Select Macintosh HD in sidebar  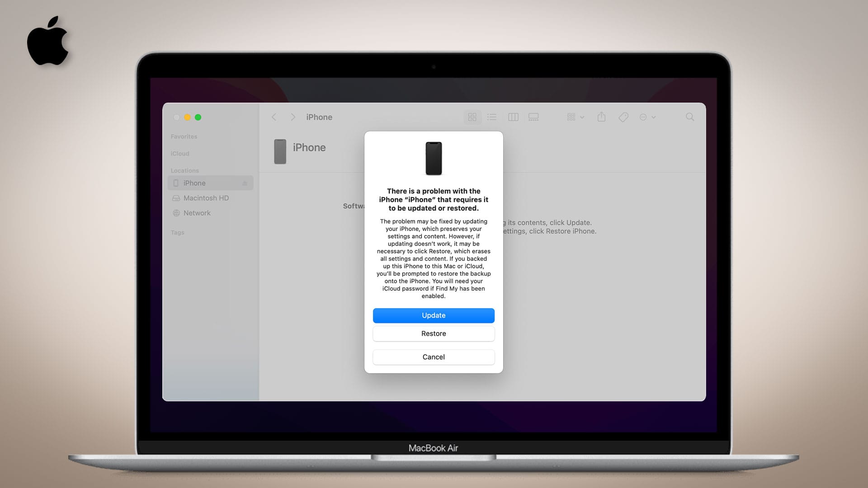(206, 198)
